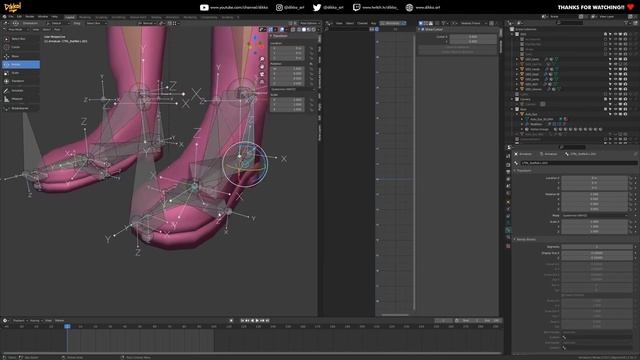The height and width of the screenshot is (360, 640).
Task: Click the Cursor Value to Selection button
Action: coord(457,52)
